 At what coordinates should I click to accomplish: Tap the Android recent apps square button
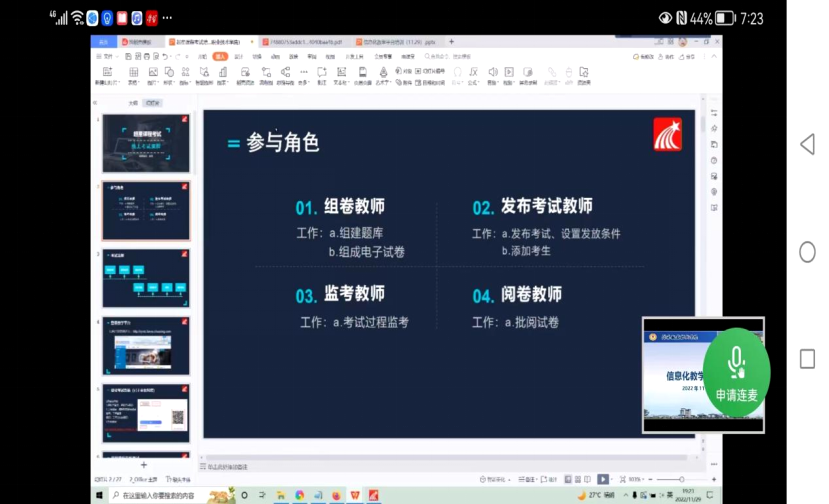pos(807,359)
